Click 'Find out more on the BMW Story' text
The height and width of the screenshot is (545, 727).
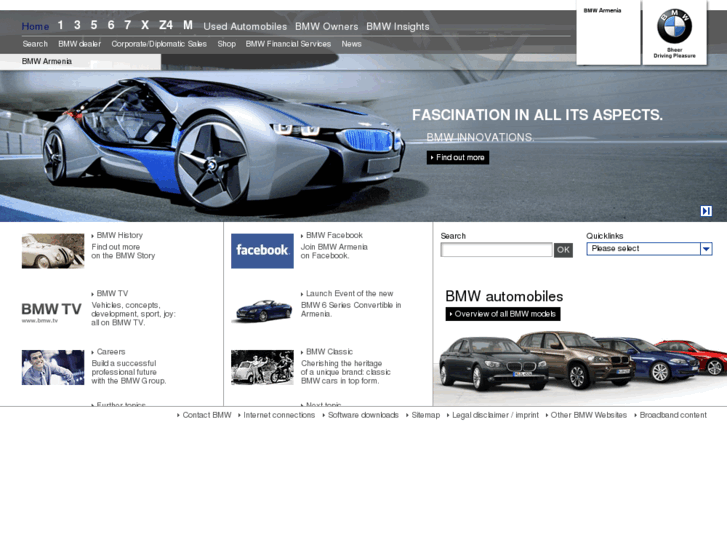(x=123, y=251)
